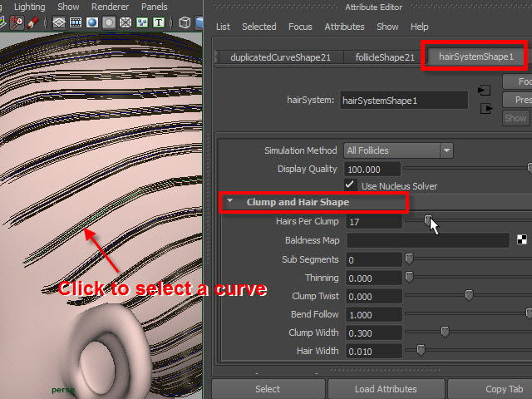Toggle the Field Chart icon
Screen dimensions: 532x399
point(126,22)
